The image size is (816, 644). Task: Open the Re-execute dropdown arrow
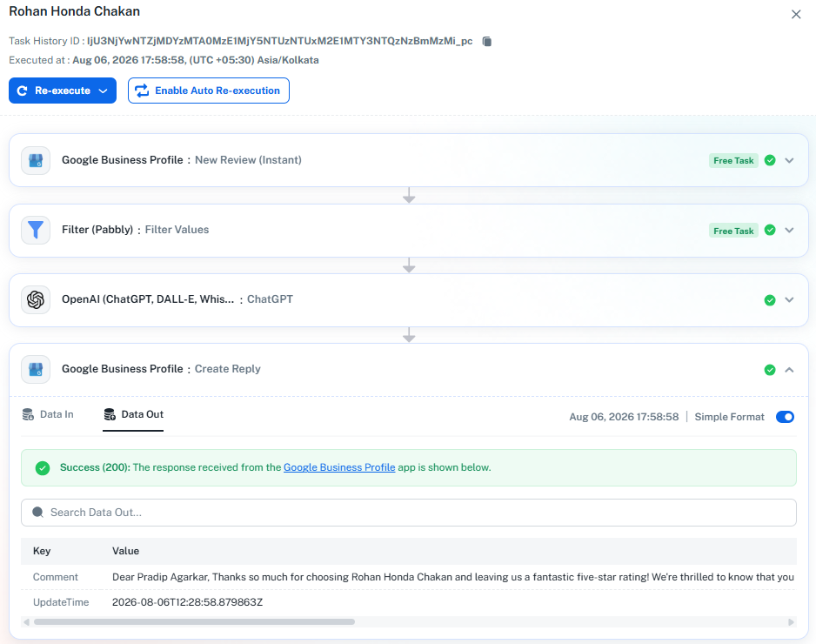(x=103, y=91)
